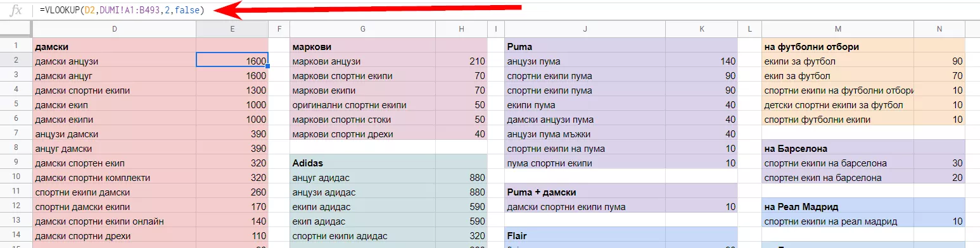Select column E header
The image size is (980, 248).
[232, 28]
